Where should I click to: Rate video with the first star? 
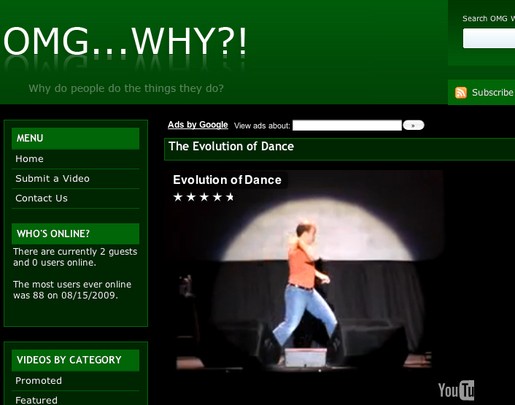coord(178,197)
